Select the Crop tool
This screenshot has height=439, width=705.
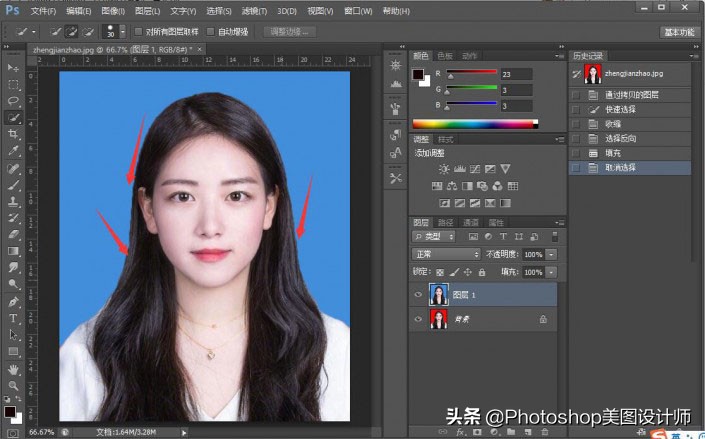coord(14,134)
